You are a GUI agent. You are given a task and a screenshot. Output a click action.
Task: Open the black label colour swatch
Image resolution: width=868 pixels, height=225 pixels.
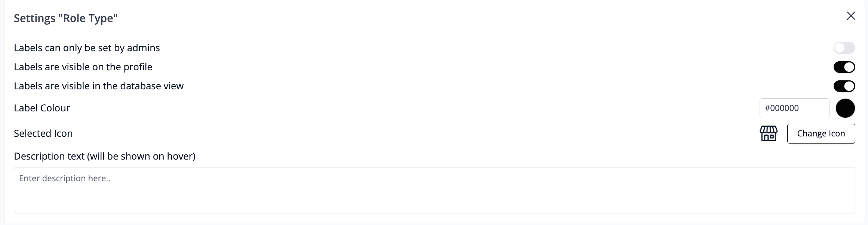point(845,108)
